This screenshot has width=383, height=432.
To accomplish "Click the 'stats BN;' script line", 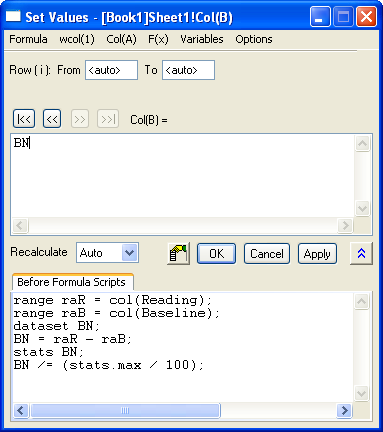I will 48,352.
